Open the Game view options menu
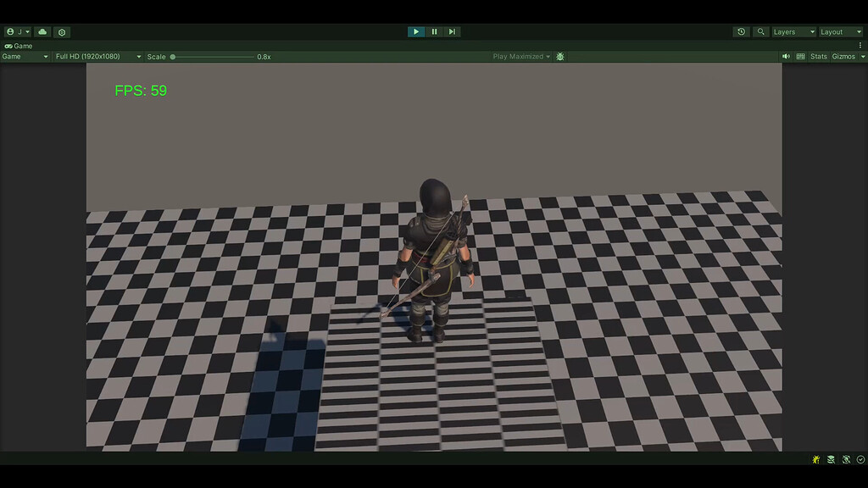The width and height of the screenshot is (868, 488). coord(861,45)
